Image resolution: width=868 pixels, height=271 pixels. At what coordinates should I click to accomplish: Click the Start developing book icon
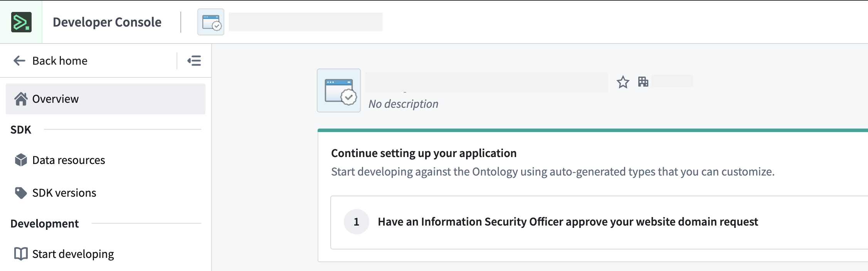21,254
